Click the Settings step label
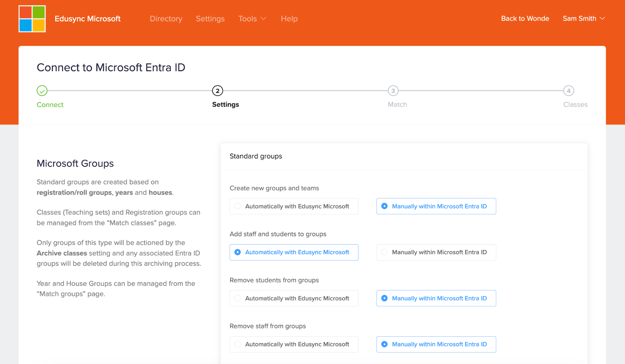The height and width of the screenshot is (364, 625). 225,105
